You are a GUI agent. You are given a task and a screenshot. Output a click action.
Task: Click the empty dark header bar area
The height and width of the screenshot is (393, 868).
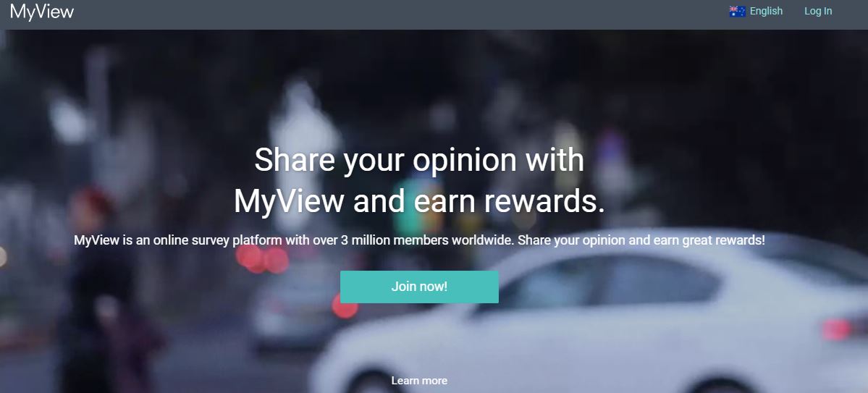tap(399, 14)
